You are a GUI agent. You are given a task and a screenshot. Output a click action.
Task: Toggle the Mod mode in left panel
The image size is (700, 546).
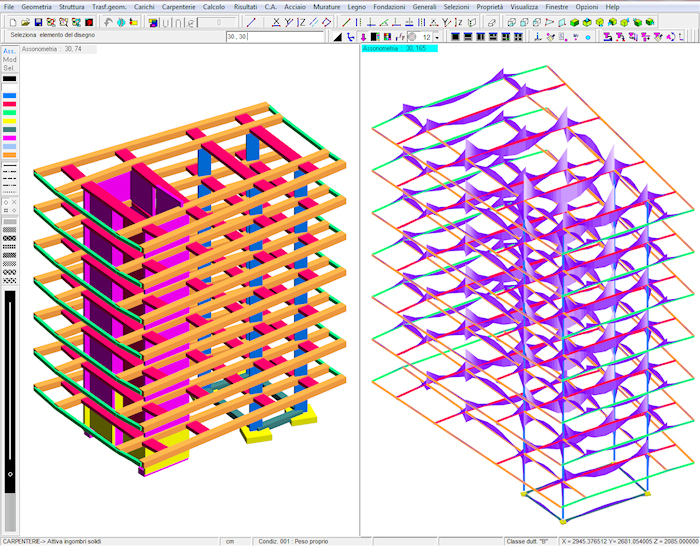coord(9,60)
